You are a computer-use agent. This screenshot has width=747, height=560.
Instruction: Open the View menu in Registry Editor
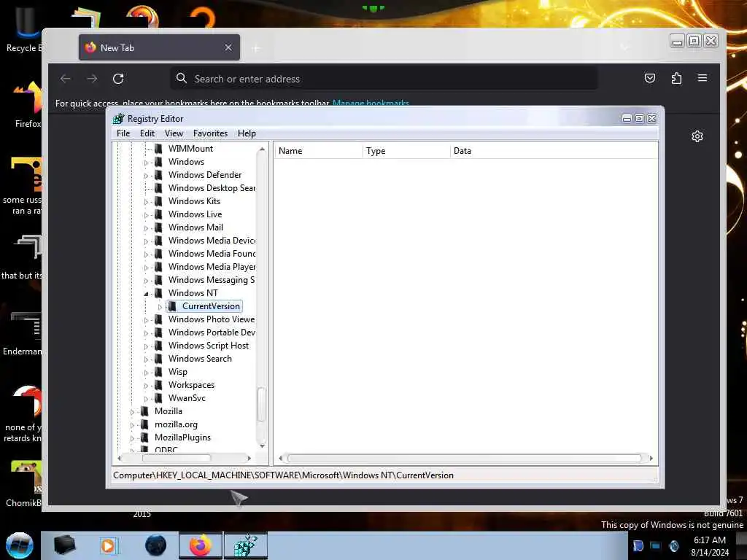point(174,133)
